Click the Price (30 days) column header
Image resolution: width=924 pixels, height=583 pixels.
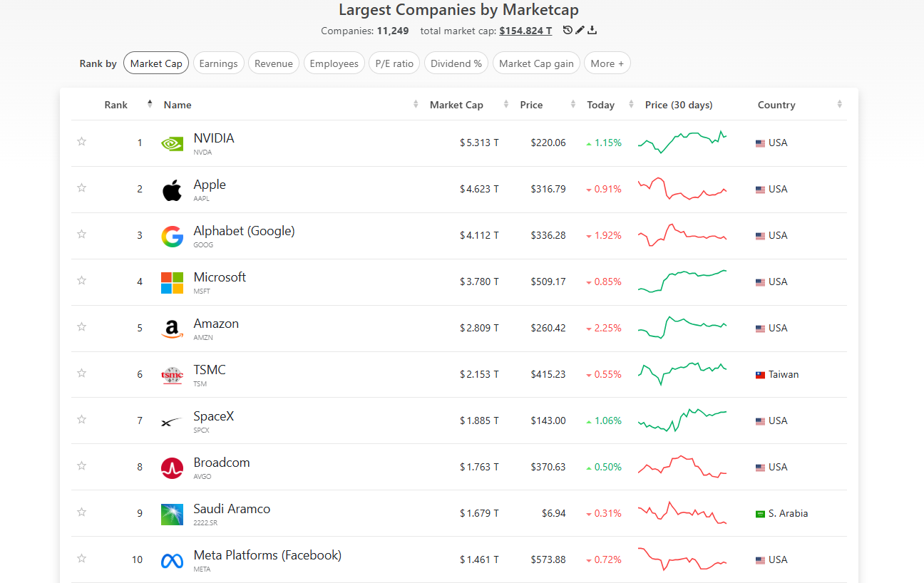(679, 105)
